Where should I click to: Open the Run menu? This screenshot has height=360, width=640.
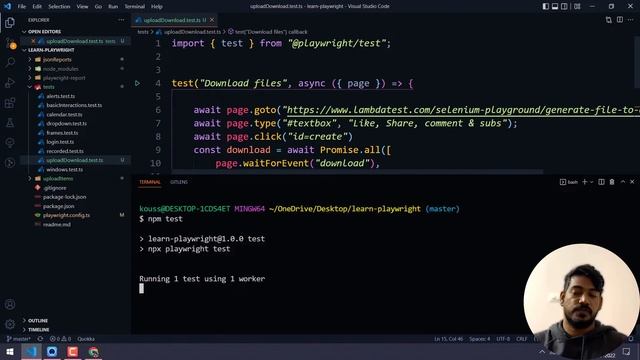[x=113, y=7]
